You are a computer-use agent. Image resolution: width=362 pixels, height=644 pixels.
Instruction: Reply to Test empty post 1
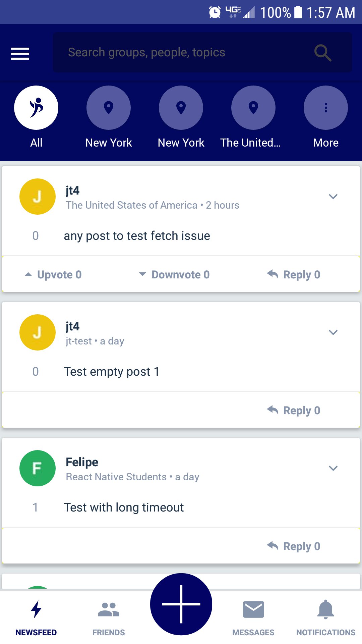click(294, 411)
